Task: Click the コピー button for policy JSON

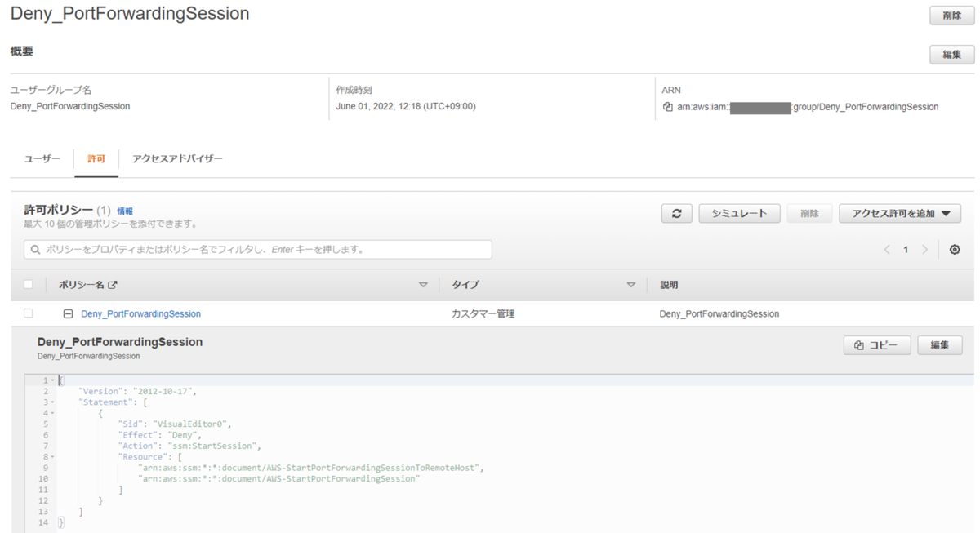Action: (x=876, y=345)
